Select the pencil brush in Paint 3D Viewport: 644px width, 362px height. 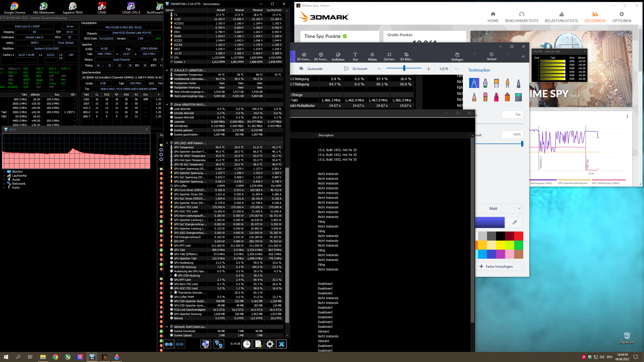[x=474, y=97]
